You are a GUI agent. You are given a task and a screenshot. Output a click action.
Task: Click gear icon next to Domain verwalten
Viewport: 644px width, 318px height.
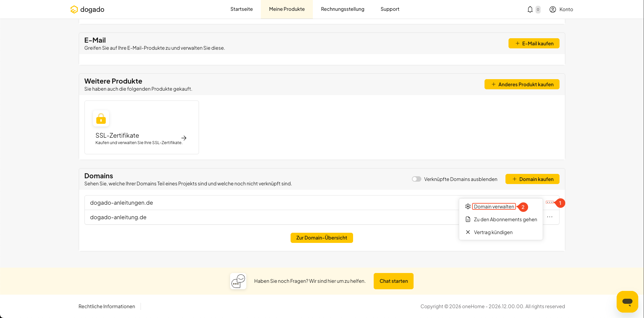pos(468,206)
